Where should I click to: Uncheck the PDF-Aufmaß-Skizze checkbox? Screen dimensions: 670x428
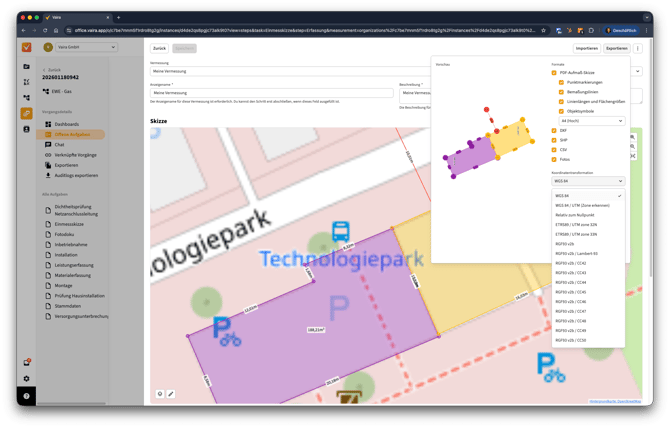(x=555, y=73)
